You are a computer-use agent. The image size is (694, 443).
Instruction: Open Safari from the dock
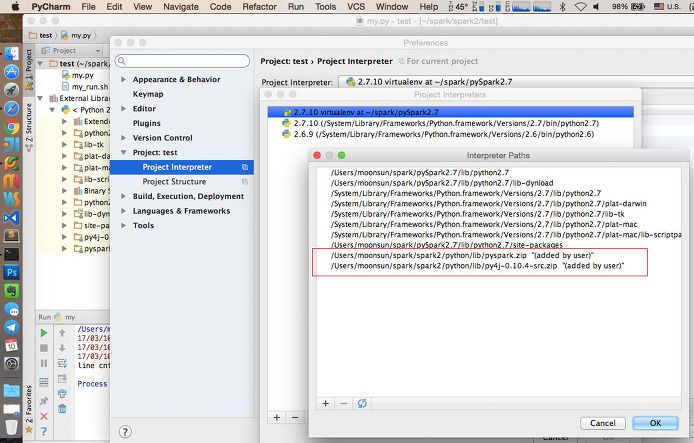coord(12,108)
